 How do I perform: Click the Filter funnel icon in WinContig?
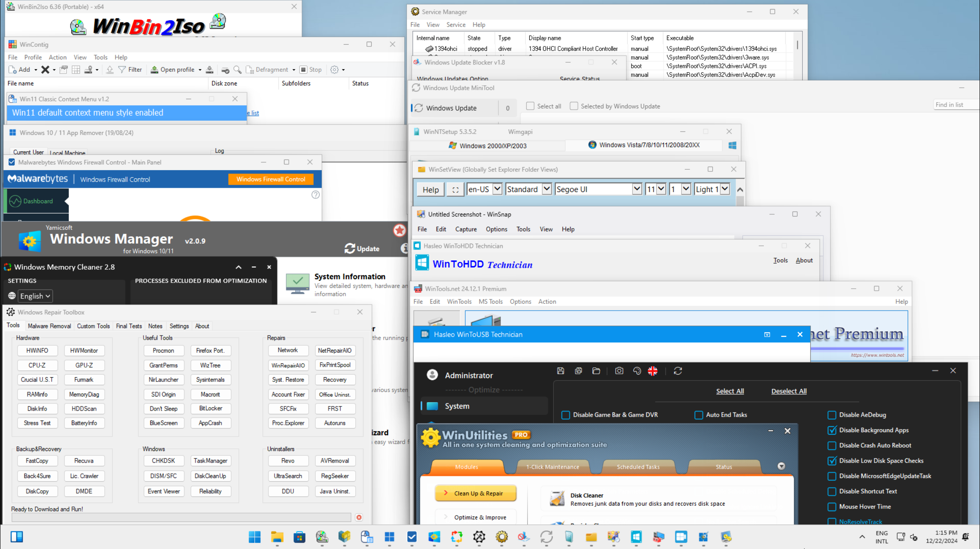(x=122, y=70)
